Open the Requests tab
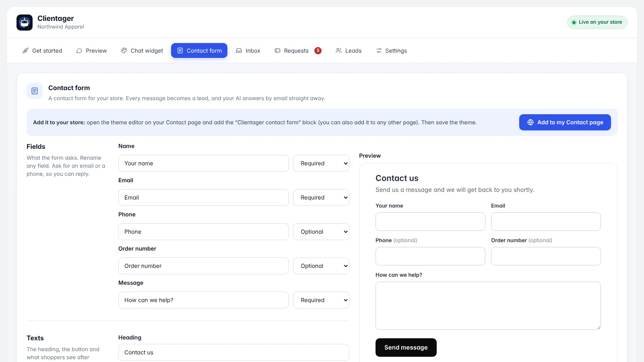The height and width of the screenshot is (362, 644). (x=298, y=51)
